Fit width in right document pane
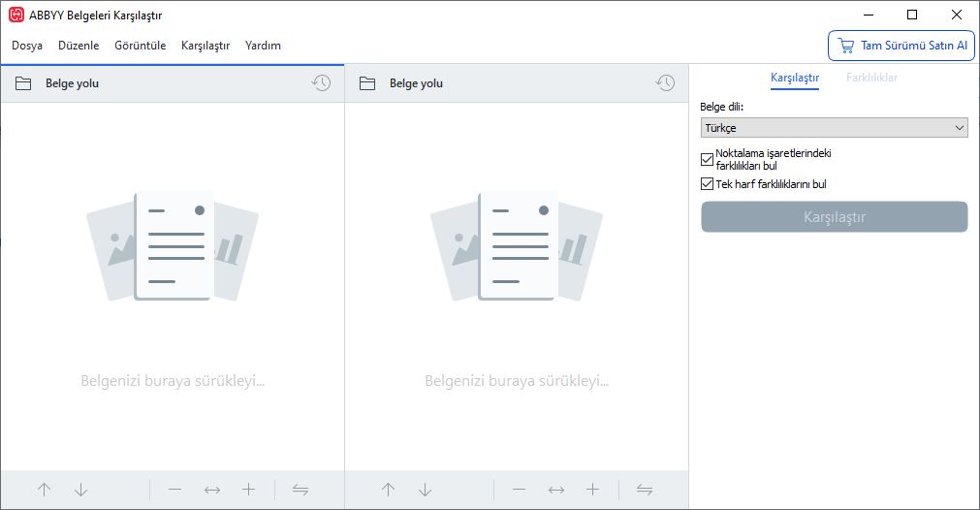The width and height of the screenshot is (980, 510). coord(556,490)
